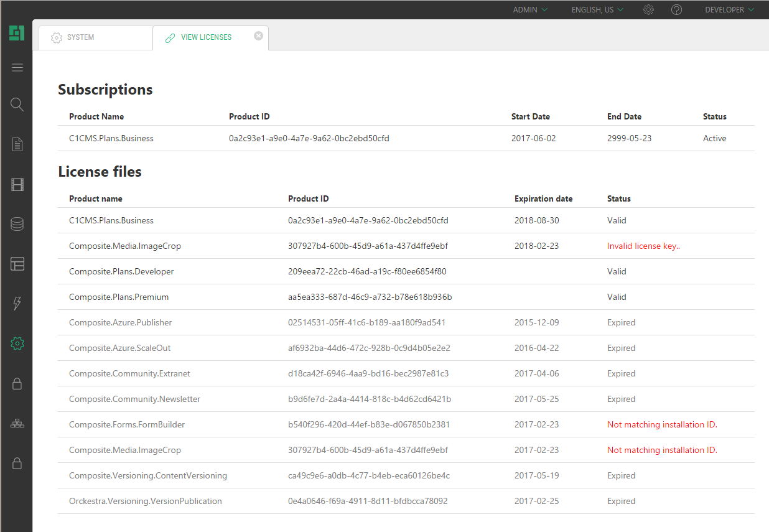The width and height of the screenshot is (769, 532).
Task: Close the VIEW LICENSES tab
Action: 258,36
